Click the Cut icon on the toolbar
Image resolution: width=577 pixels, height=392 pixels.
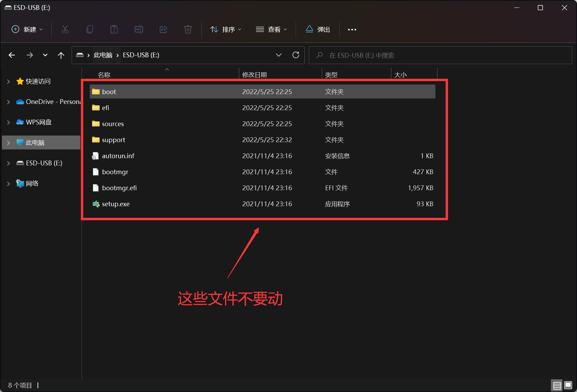click(65, 29)
